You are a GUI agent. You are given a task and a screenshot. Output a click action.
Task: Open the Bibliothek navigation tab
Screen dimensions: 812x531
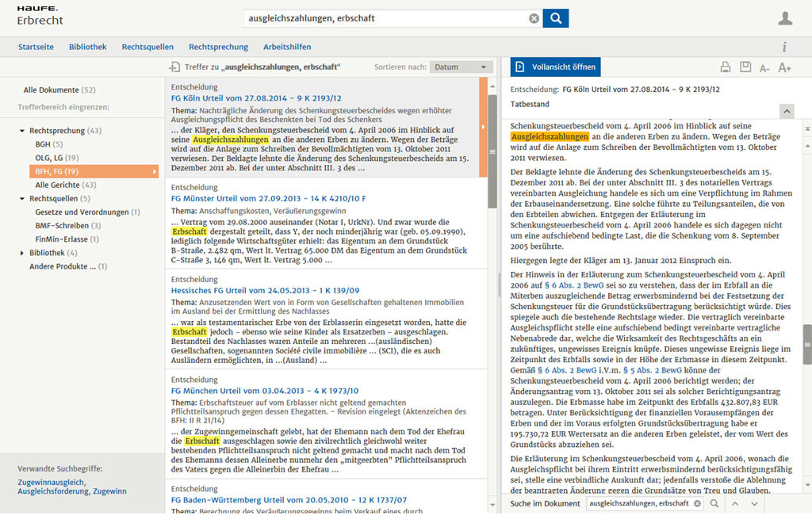pos(87,47)
